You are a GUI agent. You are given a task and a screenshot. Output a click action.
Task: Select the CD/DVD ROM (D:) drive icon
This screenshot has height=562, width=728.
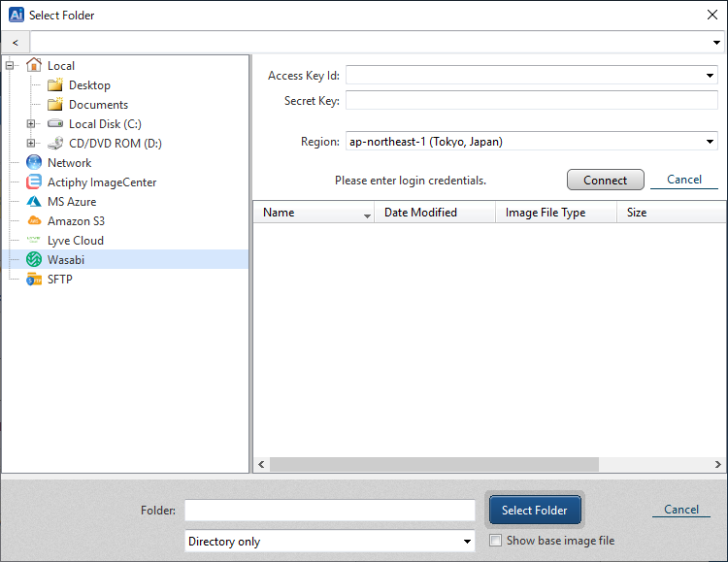[55, 143]
